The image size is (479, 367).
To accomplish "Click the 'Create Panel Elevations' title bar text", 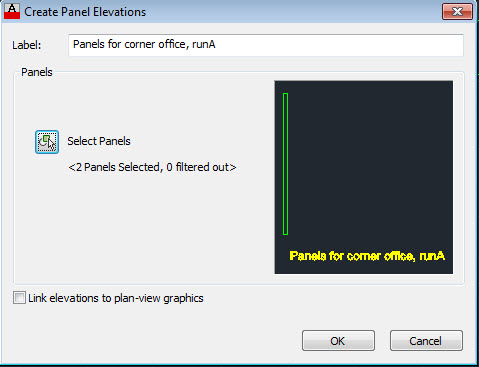I will pos(85,12).
